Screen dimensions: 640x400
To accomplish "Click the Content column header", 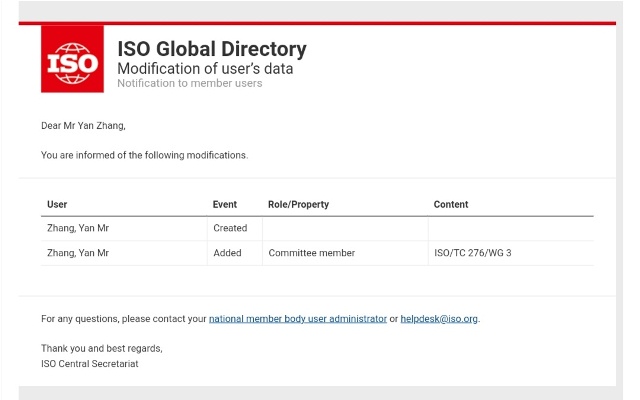I will click(450, 204).
